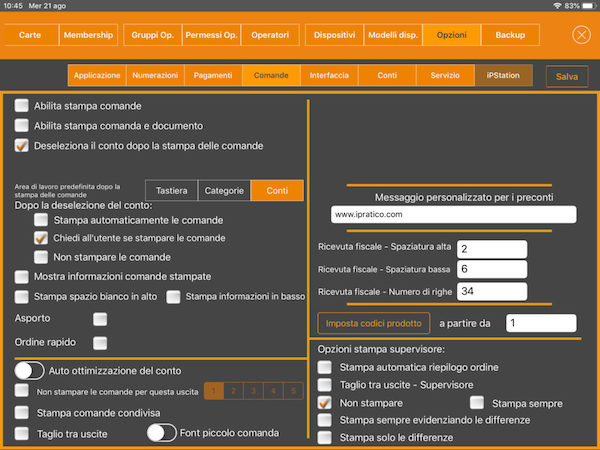Open the Backup section in the top bar

[510, 35]
